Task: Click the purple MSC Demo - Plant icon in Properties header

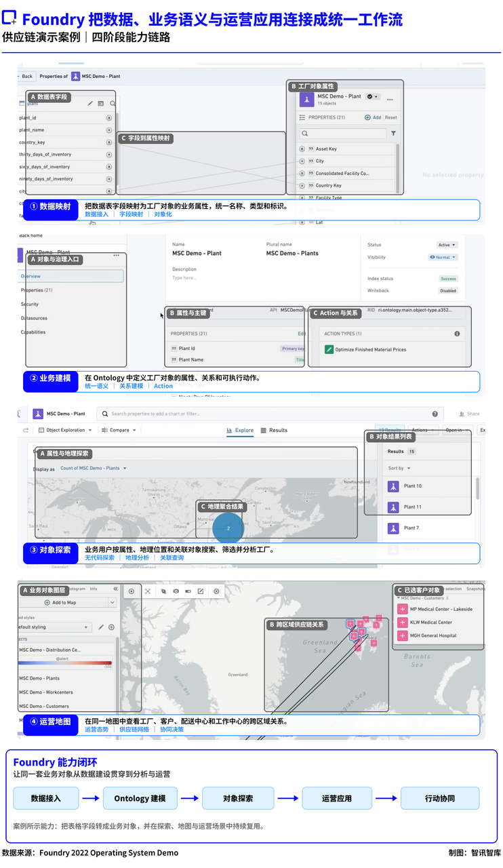Action: pos(76,77)
